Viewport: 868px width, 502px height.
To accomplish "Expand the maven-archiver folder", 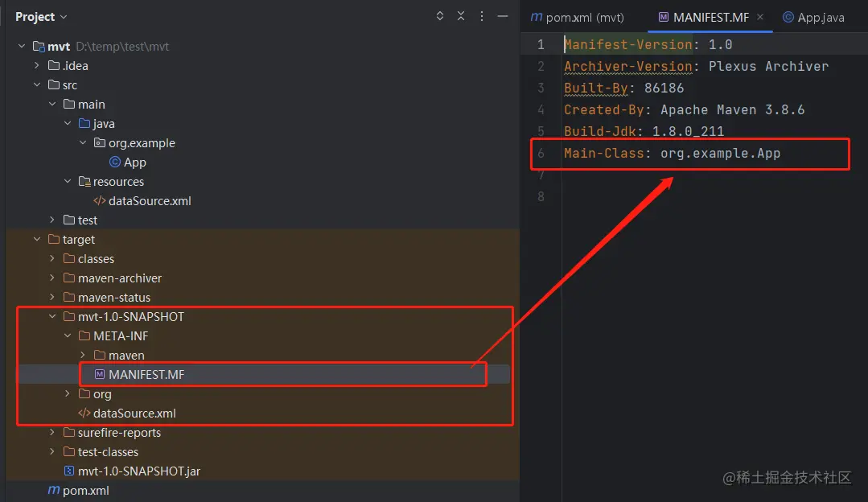I will click(52, 278).
